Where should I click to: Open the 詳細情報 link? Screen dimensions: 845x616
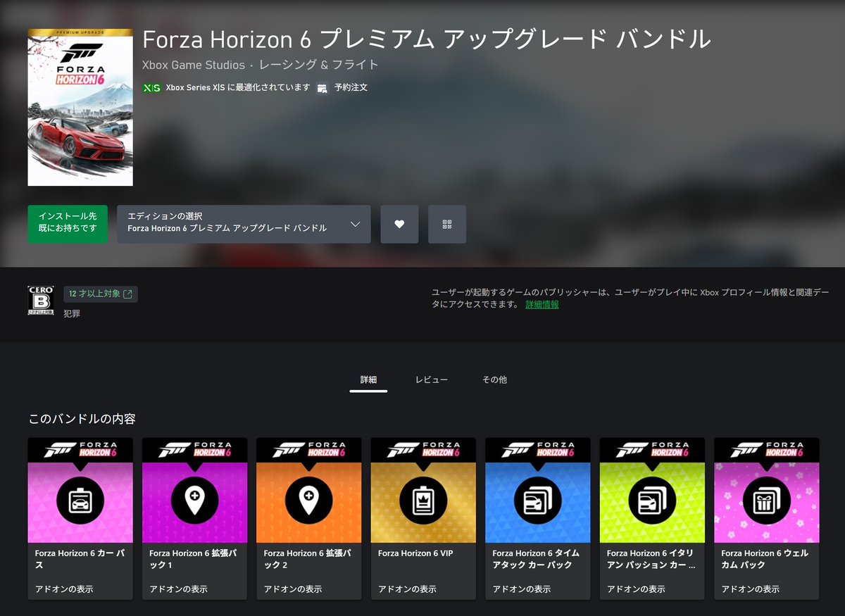click(x=542, y=305)
